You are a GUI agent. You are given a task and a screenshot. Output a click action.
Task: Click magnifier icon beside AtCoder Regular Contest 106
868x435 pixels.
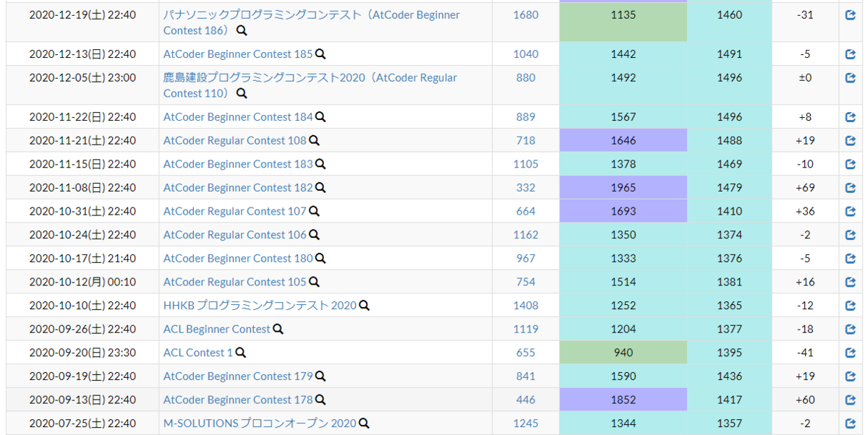click(x=314, y=235)
